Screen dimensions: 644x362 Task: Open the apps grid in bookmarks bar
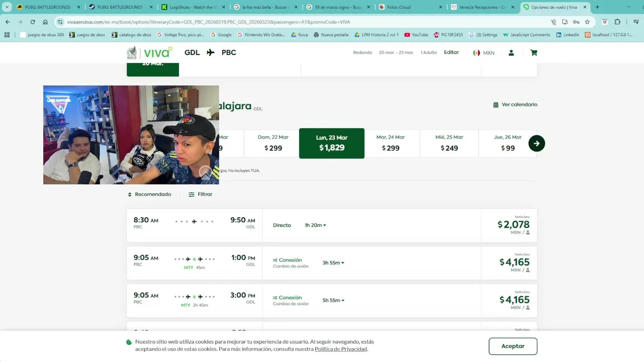pyautogui.click(x=7, y=35)
